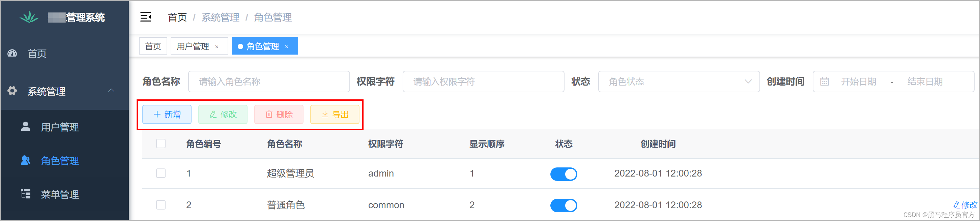
Task: Click the sidebar collapse hamburger icon
Action: pos(146,17)
